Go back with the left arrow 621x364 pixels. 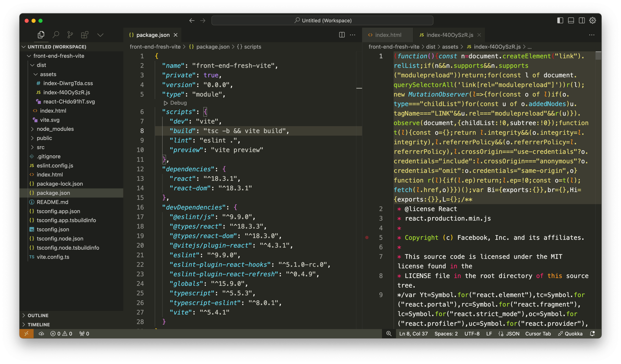(192, 20)
